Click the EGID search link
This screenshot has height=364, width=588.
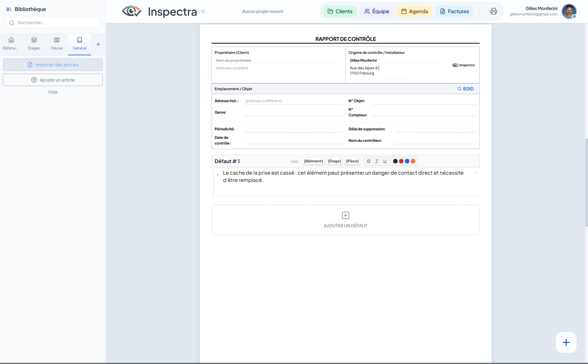pyautogui.click(x=465, y=89)
